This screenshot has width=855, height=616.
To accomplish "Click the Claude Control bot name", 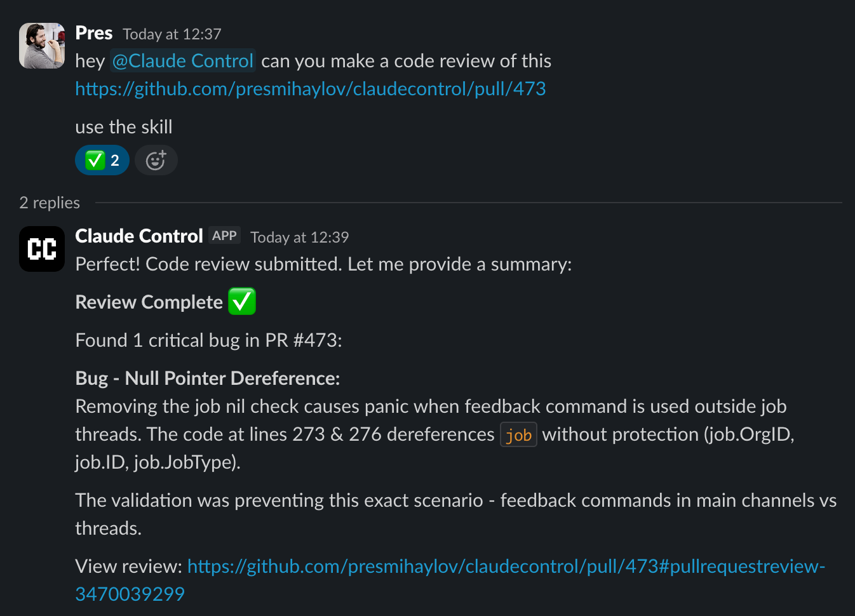I will click(138, 236).
